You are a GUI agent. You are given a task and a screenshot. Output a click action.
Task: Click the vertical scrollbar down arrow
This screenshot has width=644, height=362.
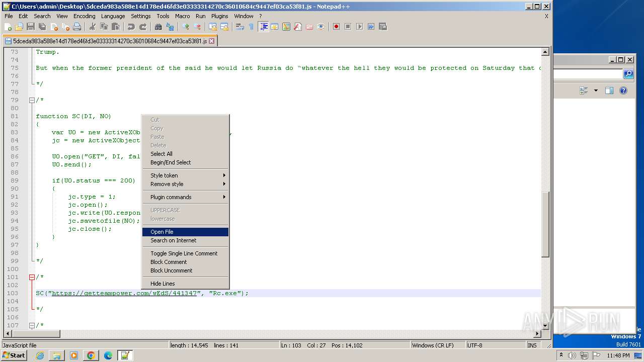[545, 326]
